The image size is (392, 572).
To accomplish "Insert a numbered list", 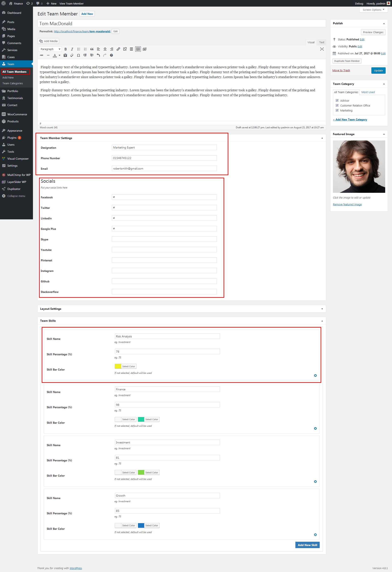I will coord(85,49).
